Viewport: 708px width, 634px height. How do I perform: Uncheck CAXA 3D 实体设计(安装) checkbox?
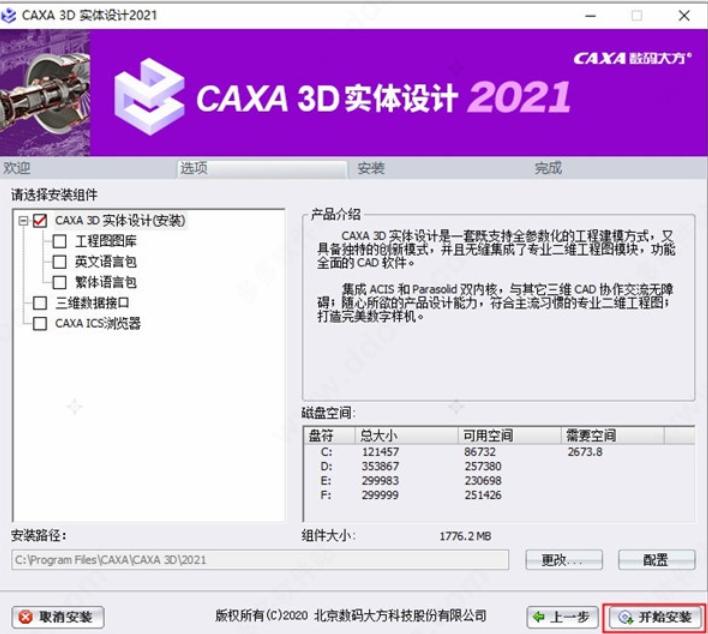(40, 221)
